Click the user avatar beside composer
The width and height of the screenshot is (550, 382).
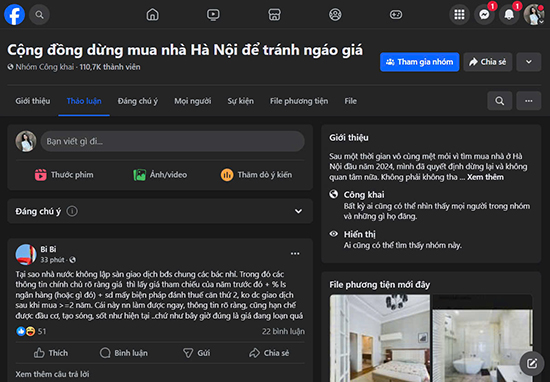point(26,141)
